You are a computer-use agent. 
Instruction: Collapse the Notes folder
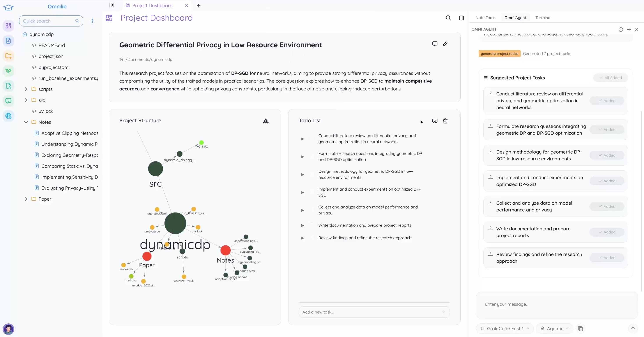click(x=26, y=122)
